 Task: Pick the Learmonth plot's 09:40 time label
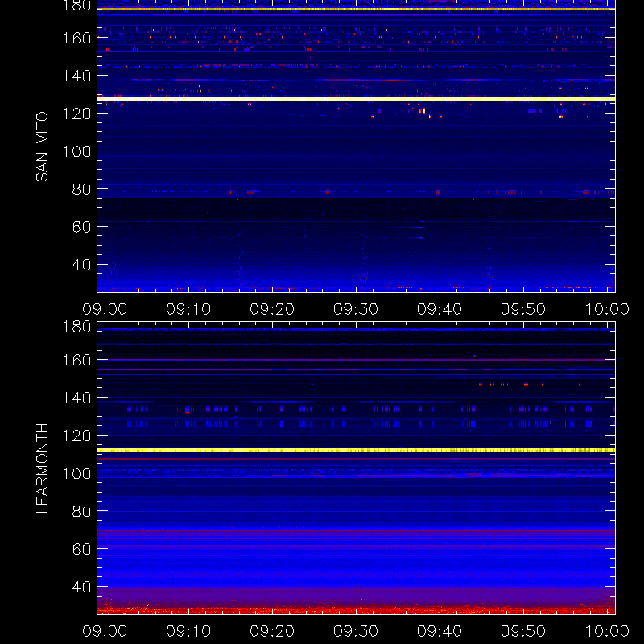440,631
